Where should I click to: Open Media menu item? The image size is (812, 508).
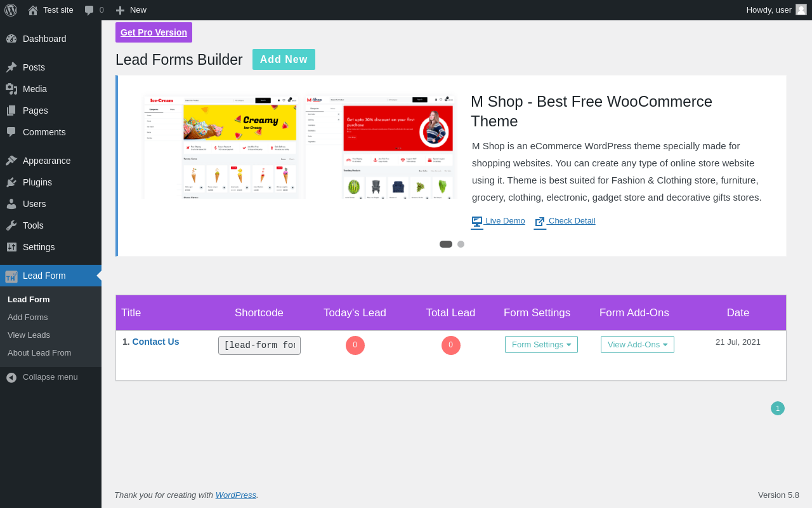(x=51, y=89)
